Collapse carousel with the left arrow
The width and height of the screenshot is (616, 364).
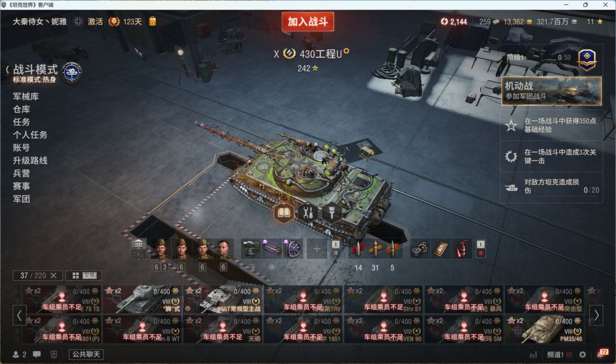(x=19, y=314)
